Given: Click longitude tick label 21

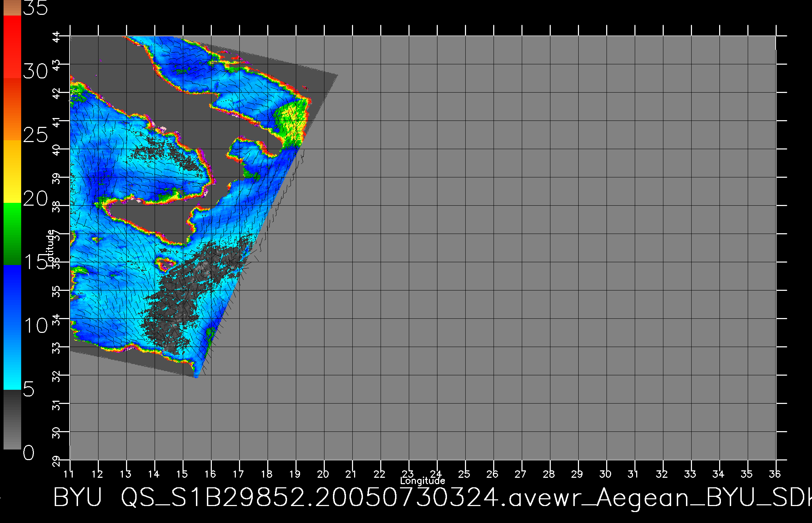Looking at the screenshot, I should 351,474.
